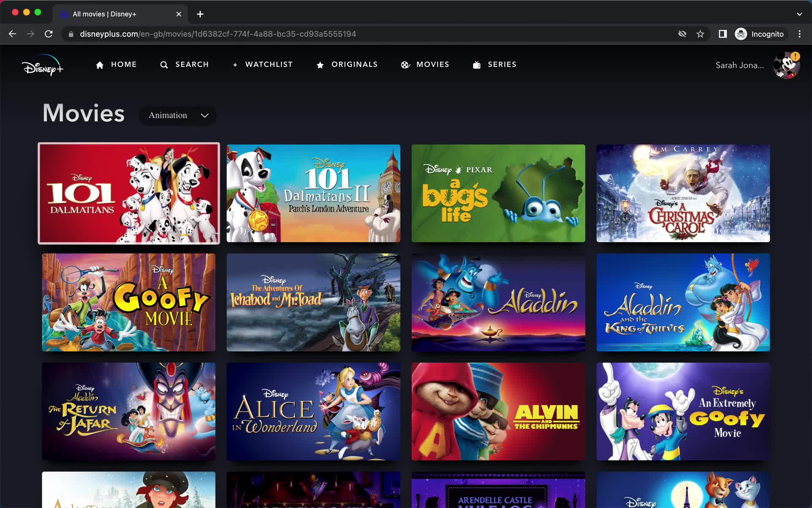Image resolution: width=812 pixels, height=508 pixels.
Task: Click the Sarah Jona... profile name
Action: tap(740, 65)
